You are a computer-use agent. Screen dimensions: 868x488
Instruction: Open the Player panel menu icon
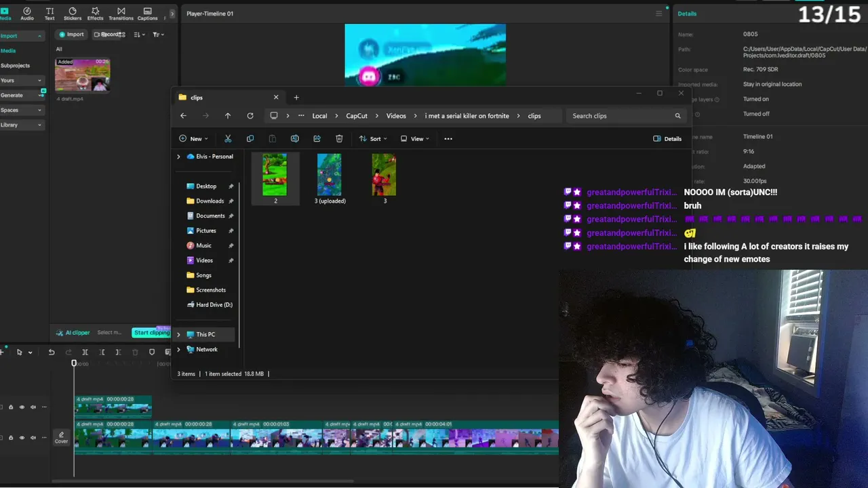pyautogui.click(x=658, y=14)
